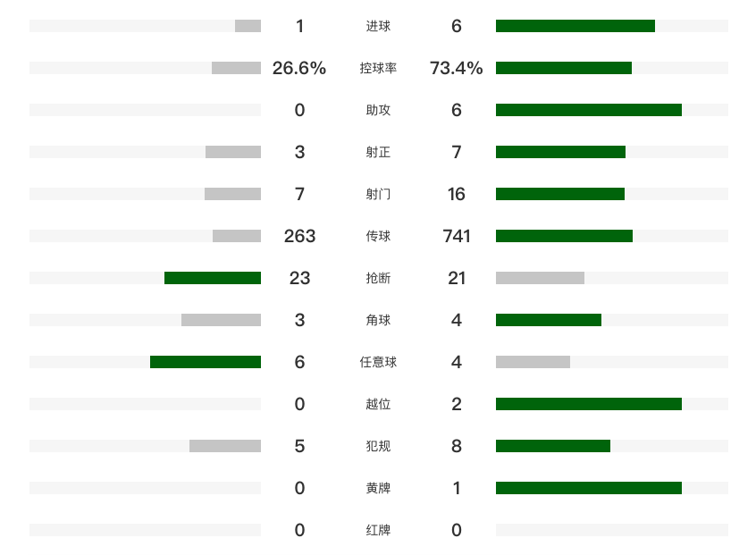756x555 pixels.
Task: Click the 控球率 stat label
Action: coord(378,68)
